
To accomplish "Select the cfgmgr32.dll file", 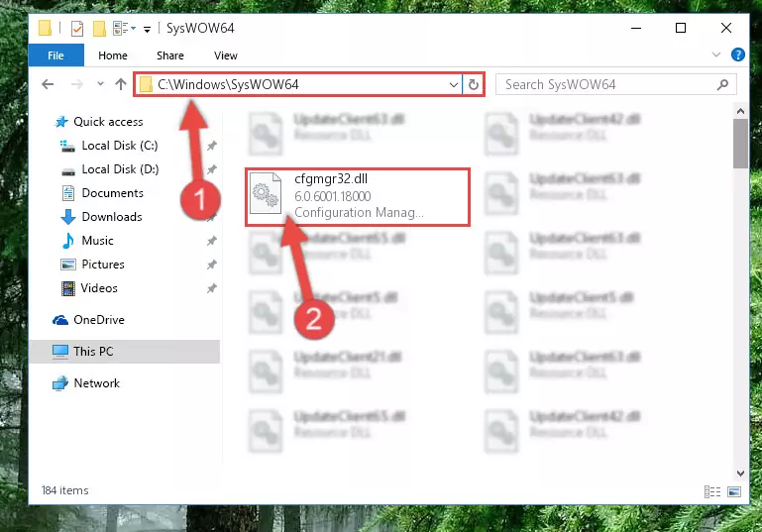I will click(358, 197).
